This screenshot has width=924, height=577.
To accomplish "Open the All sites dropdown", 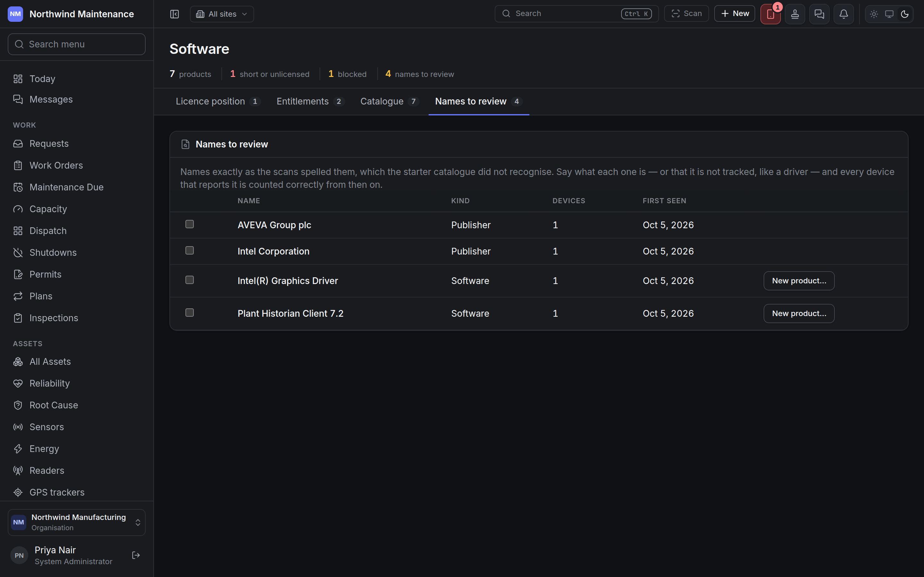I will [222, 14].
